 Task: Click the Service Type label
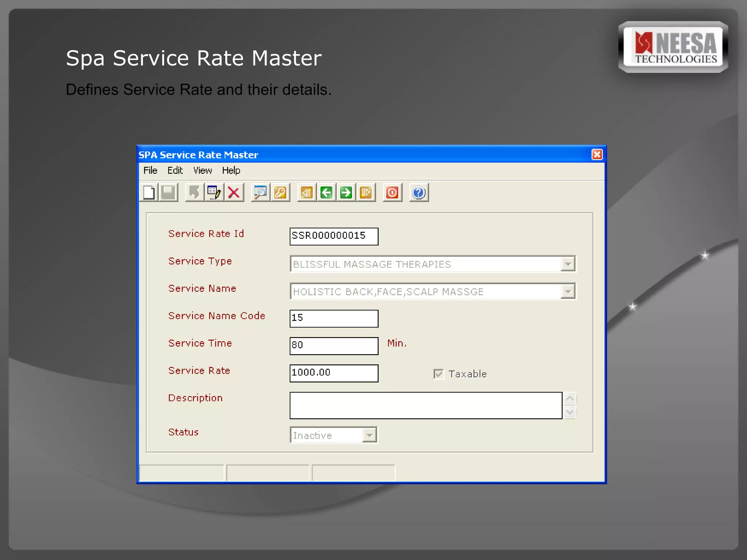200,261
